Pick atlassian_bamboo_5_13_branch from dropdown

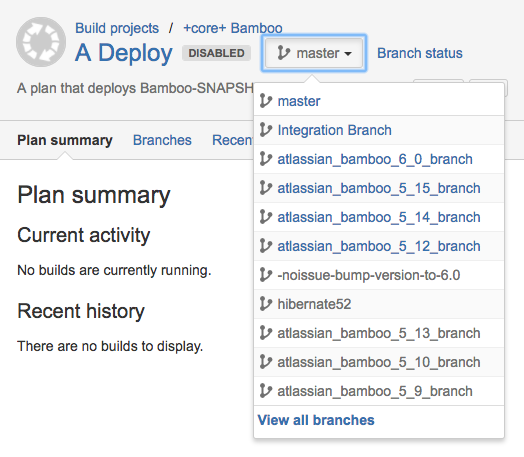379,333
